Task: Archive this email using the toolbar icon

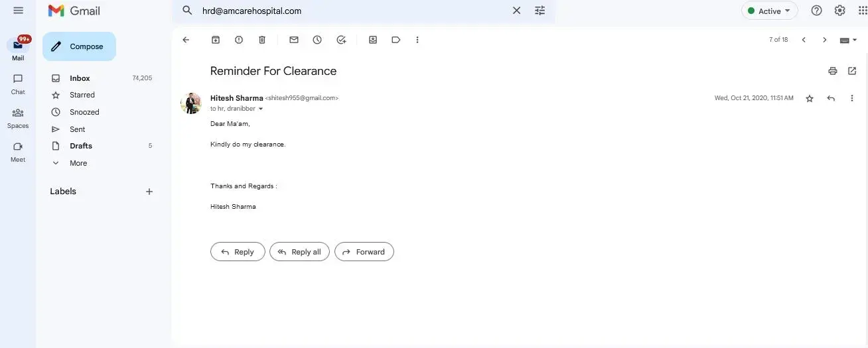Action: 216,40
